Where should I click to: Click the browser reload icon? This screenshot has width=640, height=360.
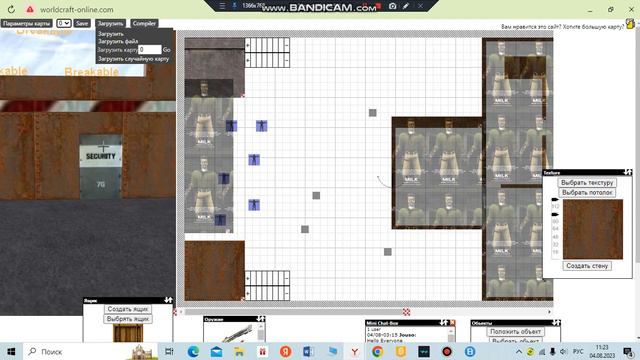click(11, 9)
